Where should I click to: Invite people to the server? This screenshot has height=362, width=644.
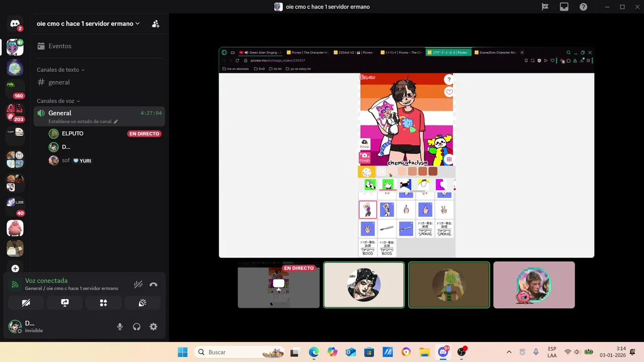(x=155, y=24)
